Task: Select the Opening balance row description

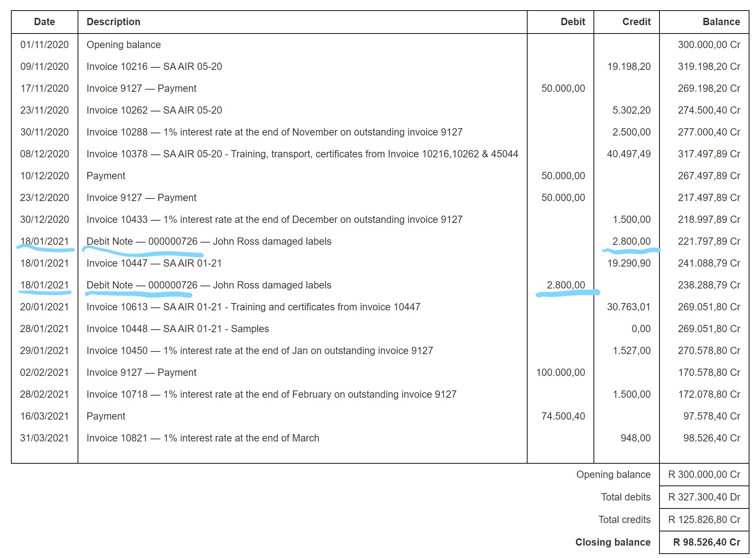Action: (x=124, y=45)
